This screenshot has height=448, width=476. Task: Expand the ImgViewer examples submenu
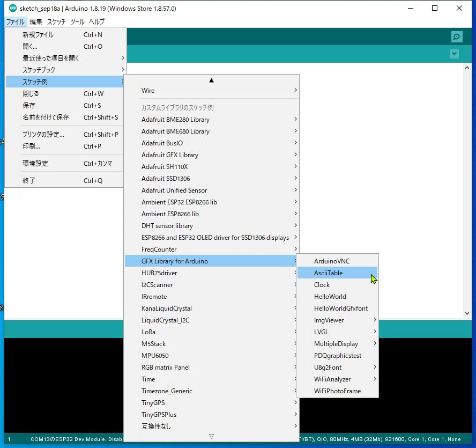[x=337, y=320]
